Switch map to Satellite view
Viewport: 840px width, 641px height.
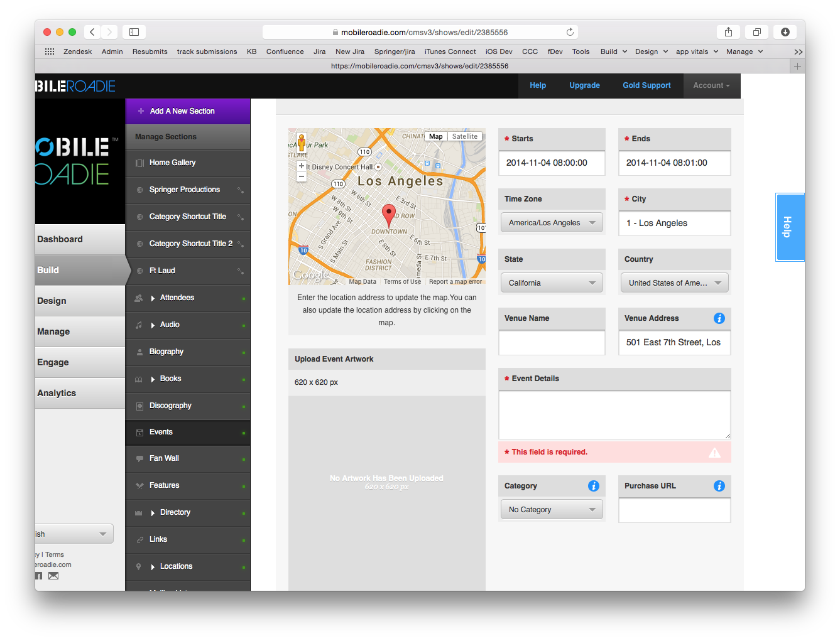(x=465, y=136)
